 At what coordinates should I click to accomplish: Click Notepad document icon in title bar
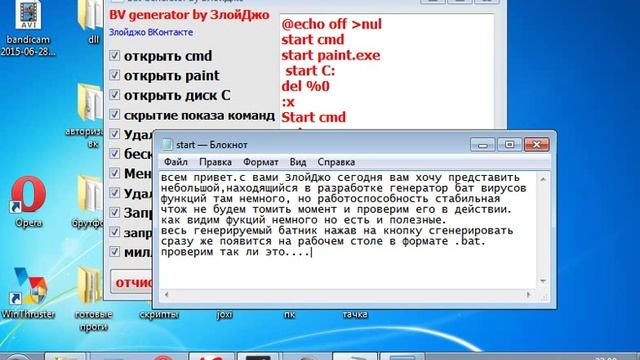point(167,144)
